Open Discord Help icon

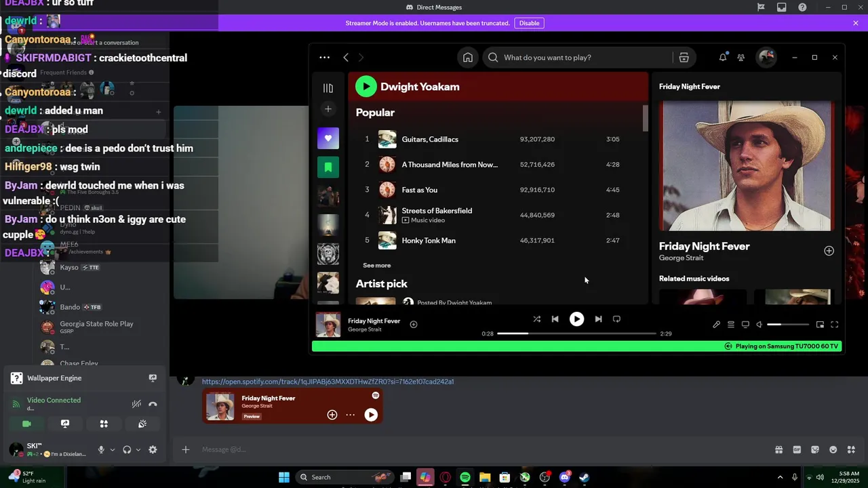tap(803, 7)
